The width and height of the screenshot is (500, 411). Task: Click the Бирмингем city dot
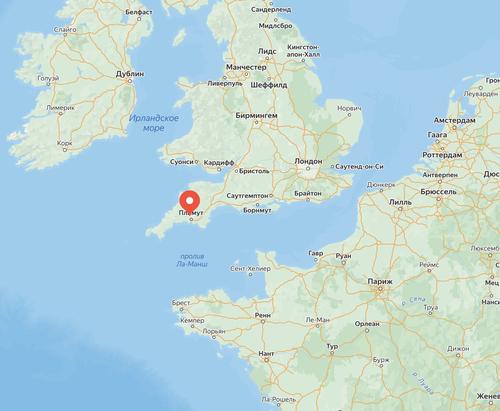pos(256,122)
